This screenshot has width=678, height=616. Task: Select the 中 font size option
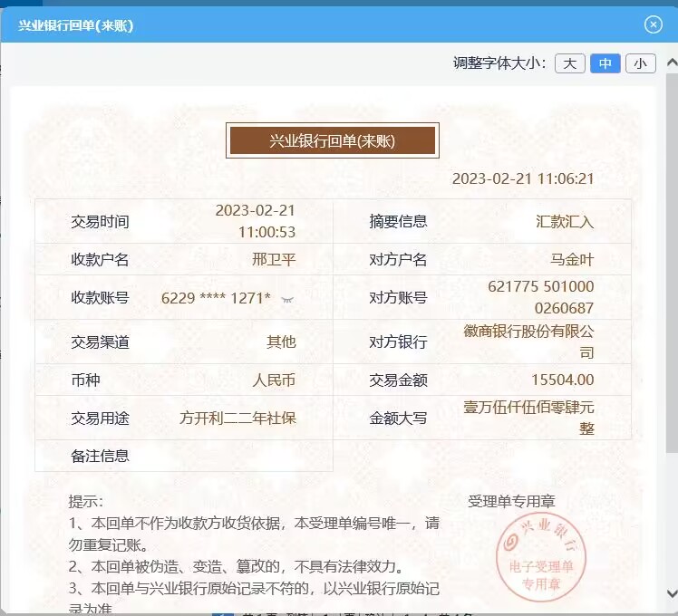pyautogui.click(x=605, y=63)
